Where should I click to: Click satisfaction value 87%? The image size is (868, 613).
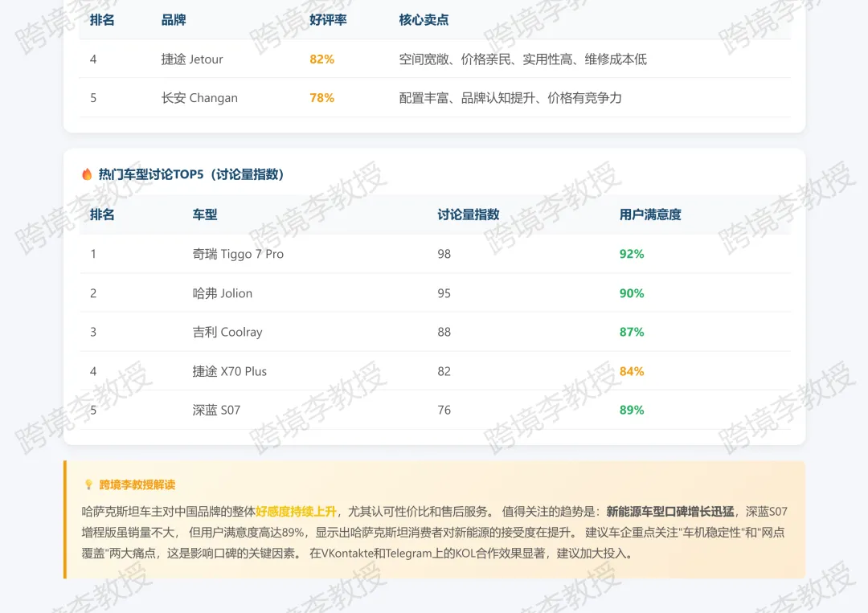pyautogui.click(x=632, y=332)
